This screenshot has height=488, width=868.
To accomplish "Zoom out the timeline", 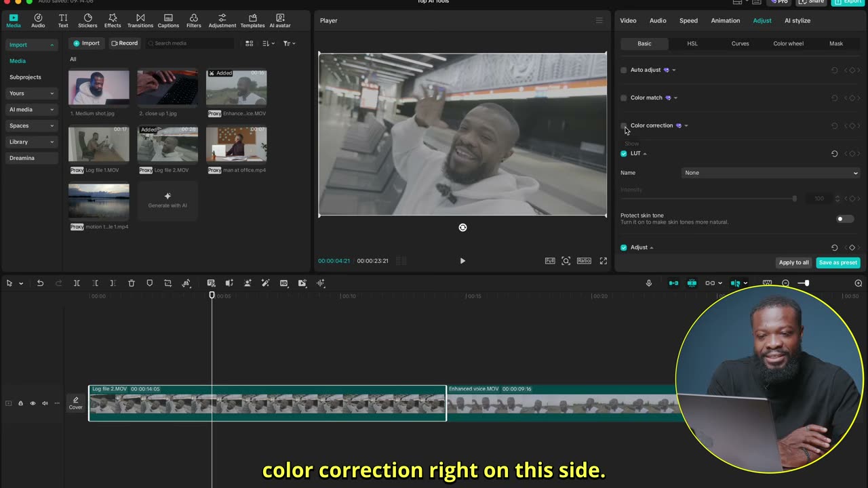I will pyautogui.click(x=785, y=283).
